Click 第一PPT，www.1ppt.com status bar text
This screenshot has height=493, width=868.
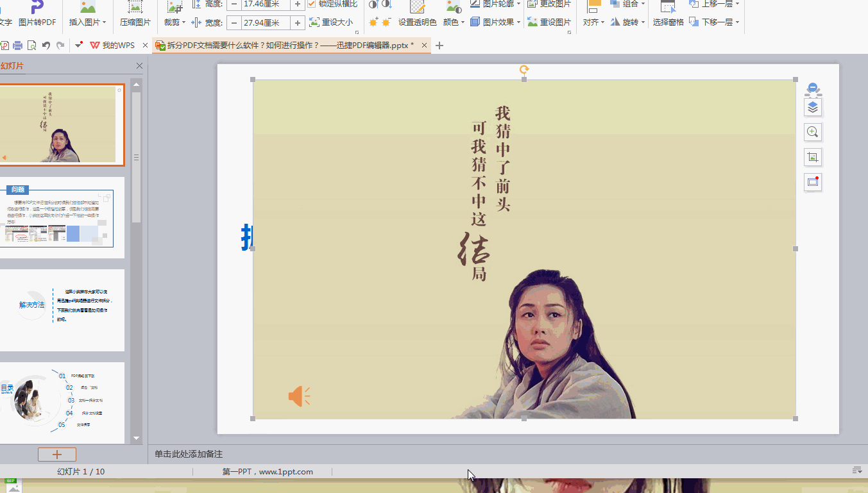click(x=268, y=472)
